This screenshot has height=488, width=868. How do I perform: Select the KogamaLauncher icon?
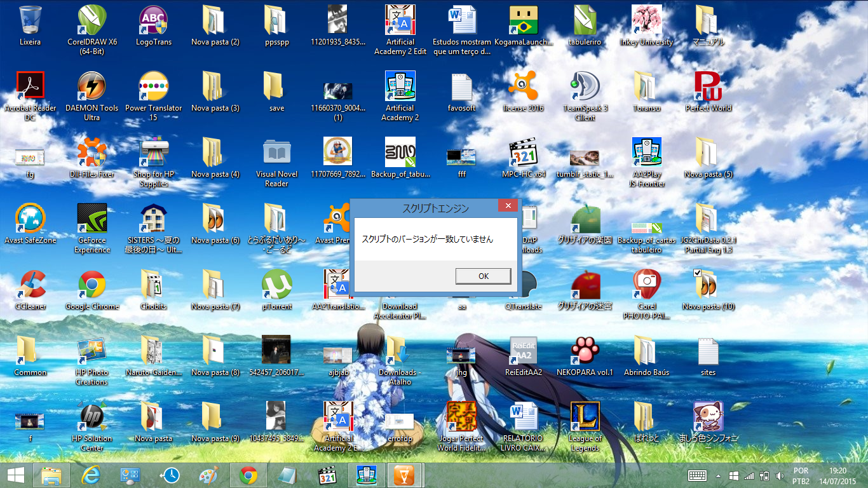(x=524, y=25)
